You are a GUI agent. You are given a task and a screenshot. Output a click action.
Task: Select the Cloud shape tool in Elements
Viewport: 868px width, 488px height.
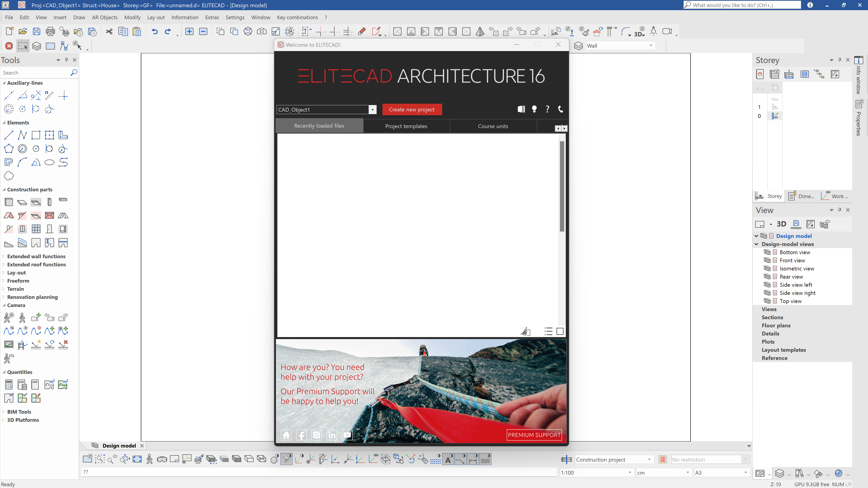click(9, 176)
